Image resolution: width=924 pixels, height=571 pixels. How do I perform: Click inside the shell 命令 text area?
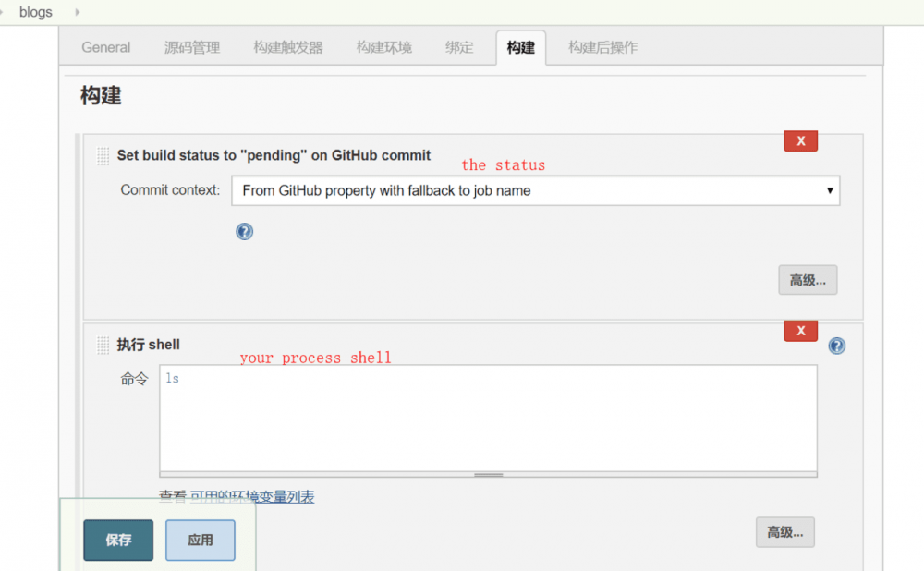490,416
